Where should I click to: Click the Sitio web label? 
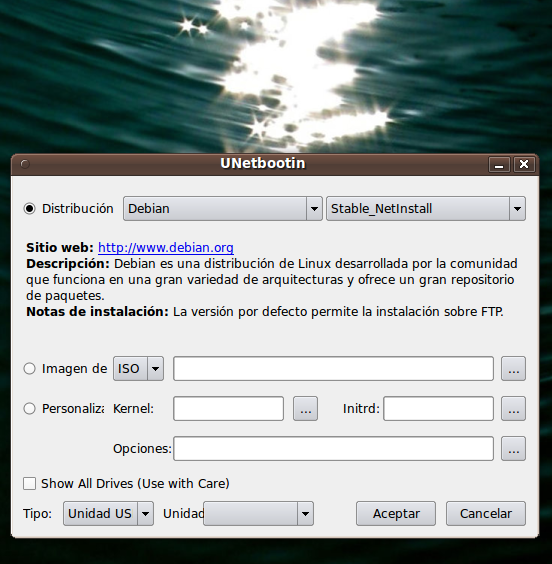tap(60, 248)
